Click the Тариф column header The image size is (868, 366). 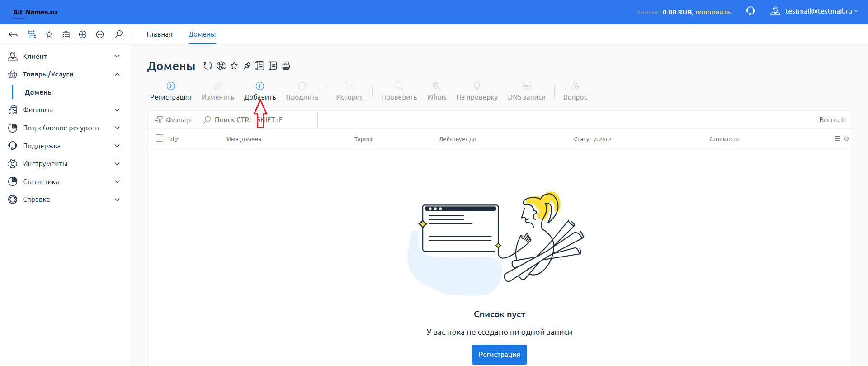click(x=363, y=139)
